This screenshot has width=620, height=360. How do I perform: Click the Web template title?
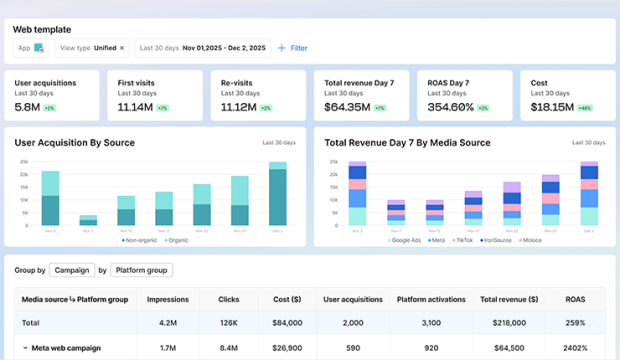(42, 30)
